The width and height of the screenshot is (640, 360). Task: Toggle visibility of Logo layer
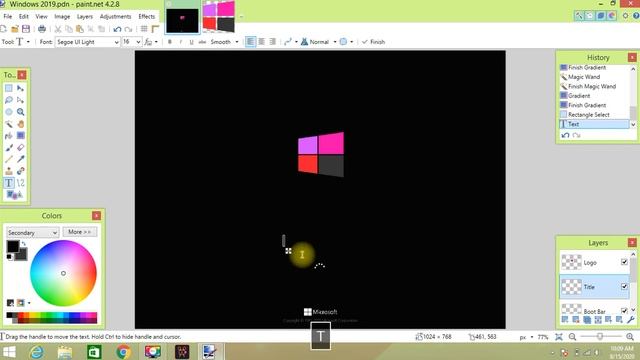point(624,262)
